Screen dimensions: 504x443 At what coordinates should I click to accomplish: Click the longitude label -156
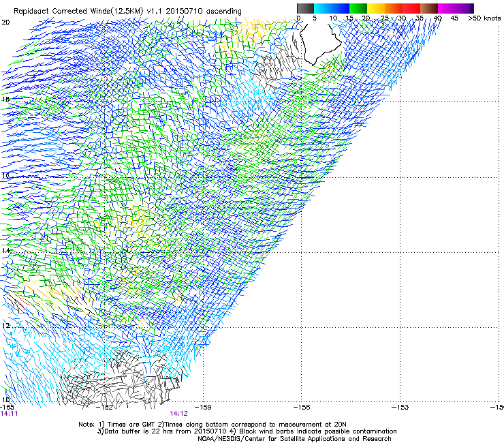302,408
